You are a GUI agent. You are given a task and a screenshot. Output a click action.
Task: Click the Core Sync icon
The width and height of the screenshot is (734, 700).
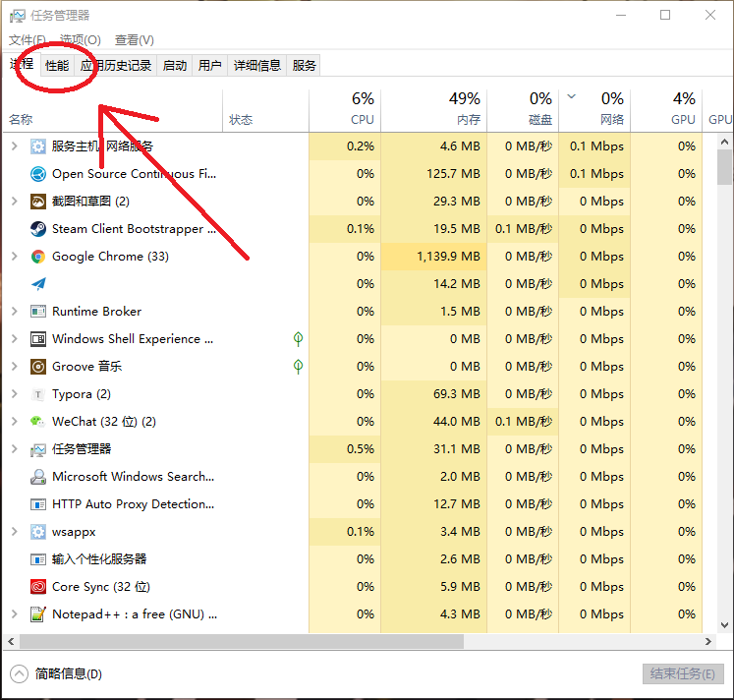pos(38,587)
